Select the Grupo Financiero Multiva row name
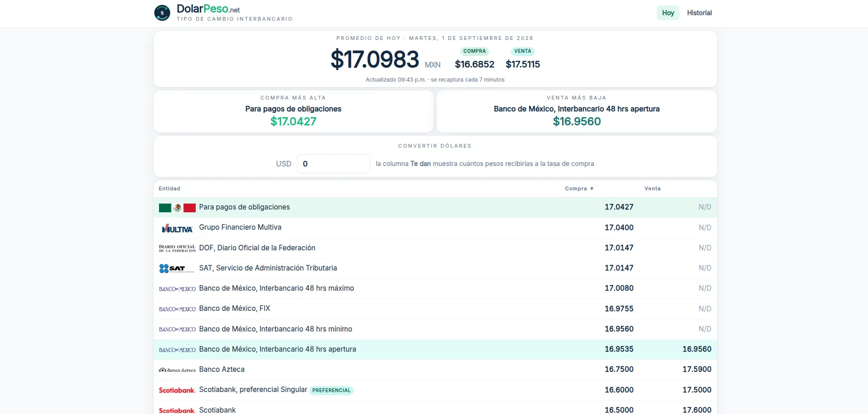The width and height of the screenshot is (868, 414). (240, 227)
